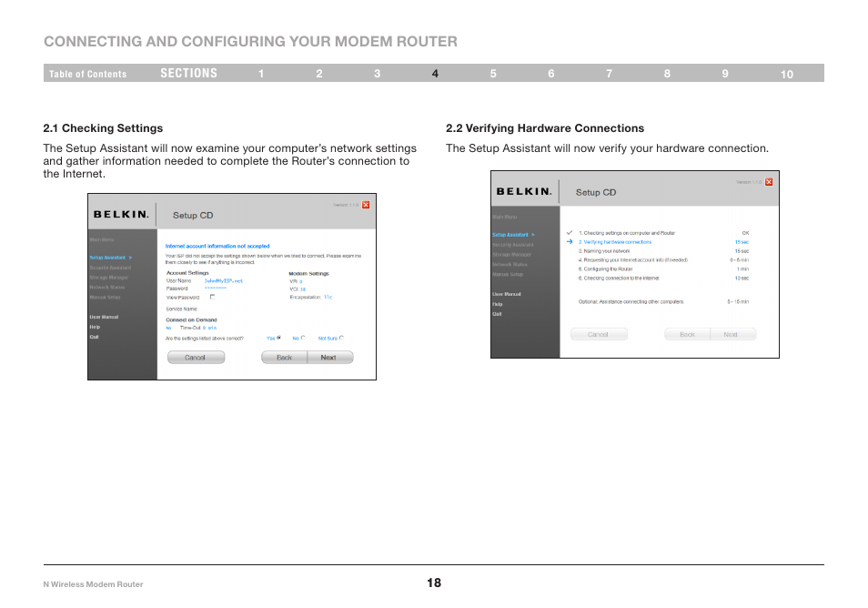The image size is (868, 608).
Task: Open Security Assistant in right window sidebar
Action: (513, 245)
